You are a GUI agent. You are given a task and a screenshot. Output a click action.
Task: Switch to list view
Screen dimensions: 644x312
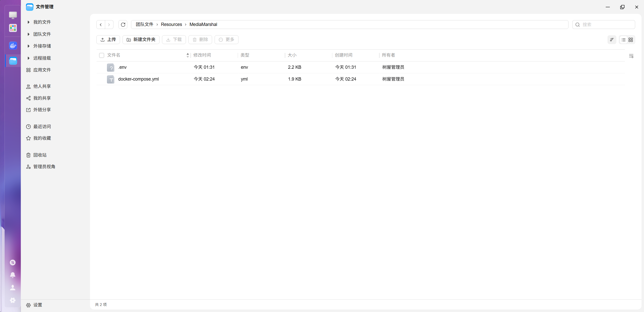pyautogui.click(x=623, y=40)
